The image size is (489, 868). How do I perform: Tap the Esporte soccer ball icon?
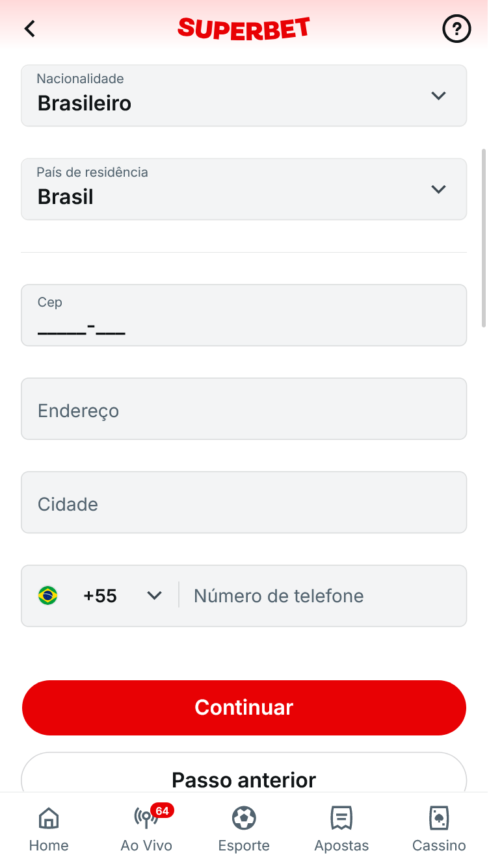[244, 818]
